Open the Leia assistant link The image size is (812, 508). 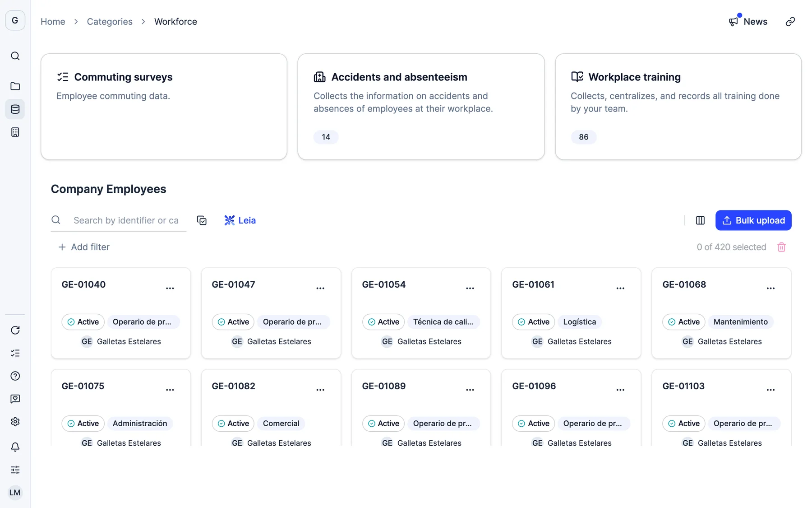pos(240,220)
